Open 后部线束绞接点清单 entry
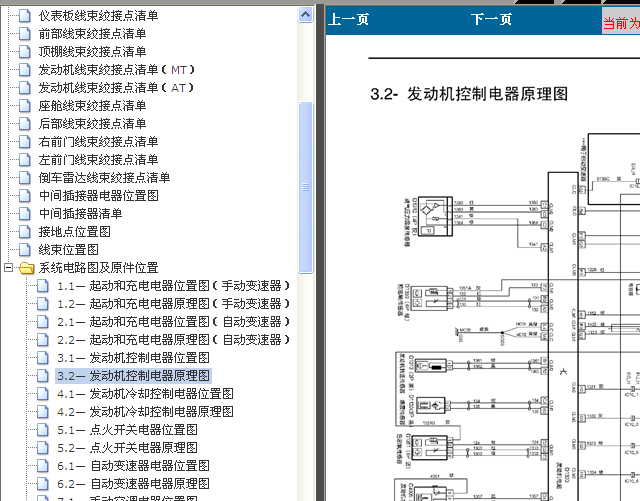This screenshot has width=640, height=501. click(x=92, y=124)
